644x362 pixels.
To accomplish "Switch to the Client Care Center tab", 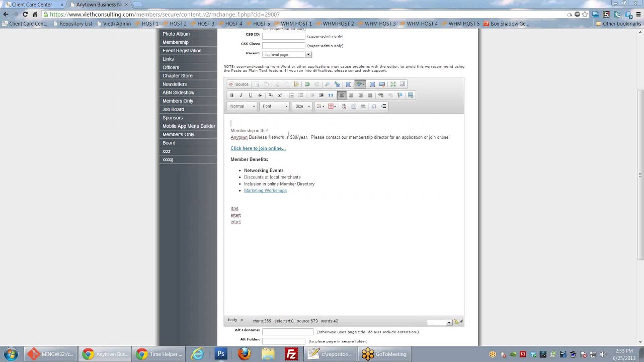I will coord(33,5).
